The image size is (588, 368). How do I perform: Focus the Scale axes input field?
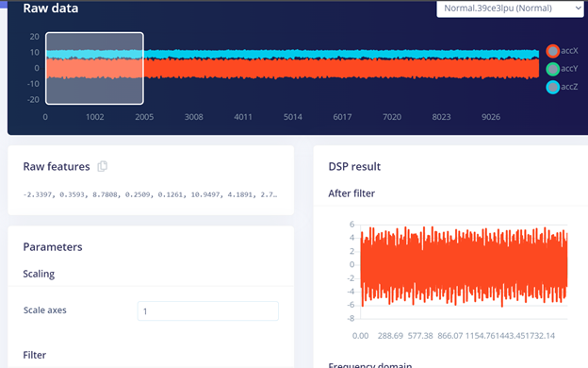pyautogui.click(x=208, y=311)
